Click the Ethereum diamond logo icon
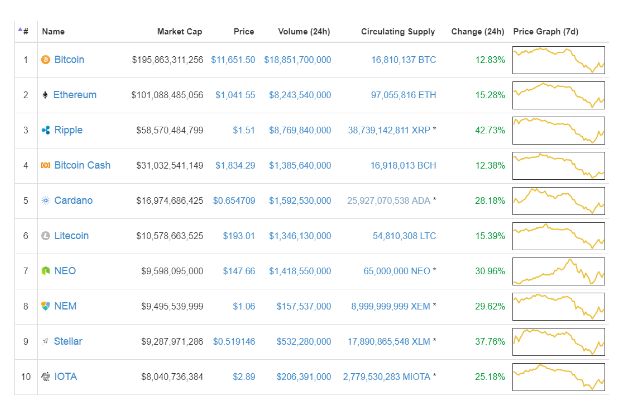This screenshot has width=623, height=414. [x=45, y=95]
